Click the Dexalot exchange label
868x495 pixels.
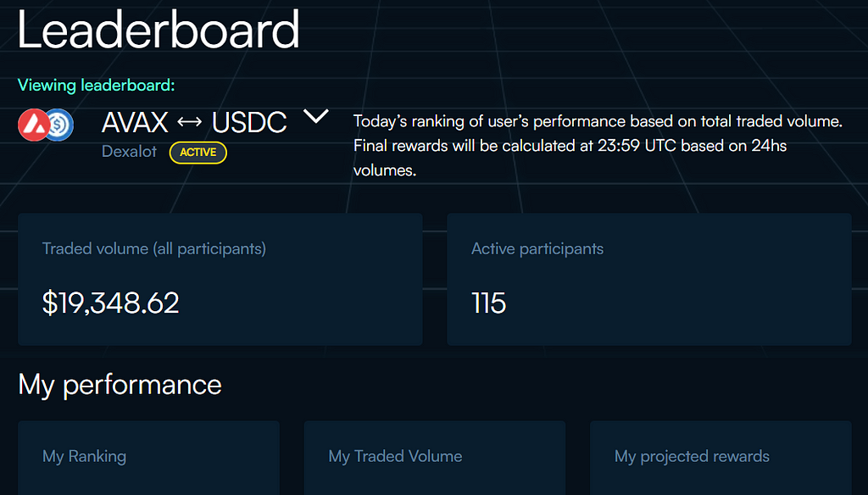click(x=129, y=151)
